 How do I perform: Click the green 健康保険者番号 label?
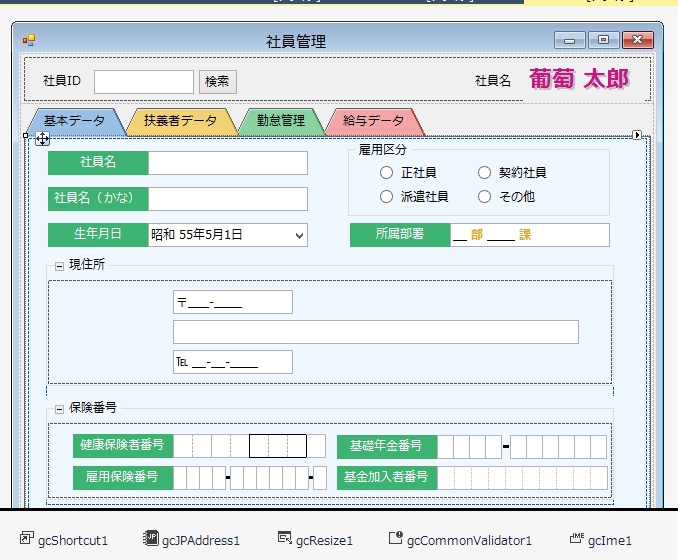(123, 446)
